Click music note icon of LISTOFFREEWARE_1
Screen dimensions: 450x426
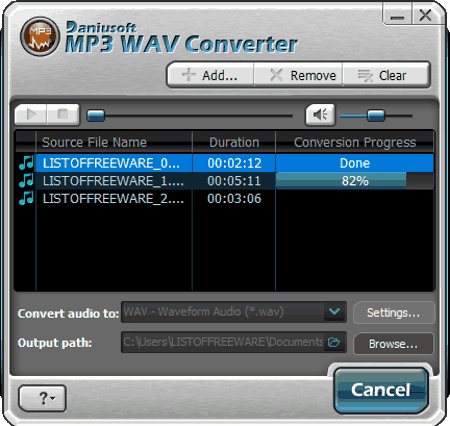tap(26, 181)
